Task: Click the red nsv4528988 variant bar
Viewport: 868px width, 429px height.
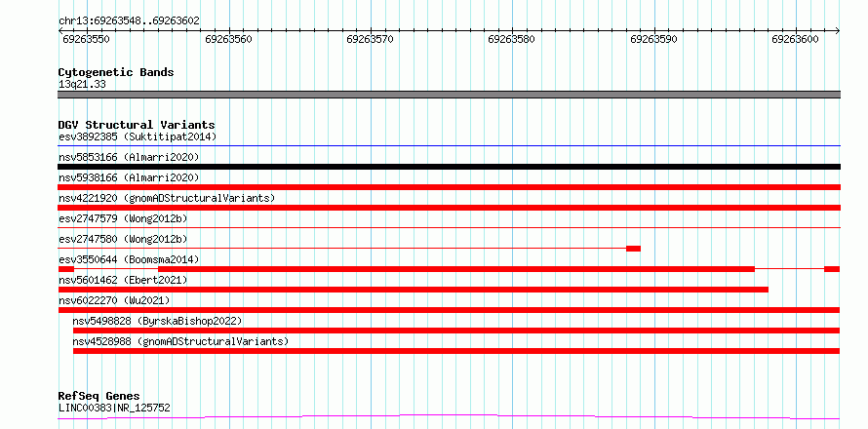Action: [456, 351]
